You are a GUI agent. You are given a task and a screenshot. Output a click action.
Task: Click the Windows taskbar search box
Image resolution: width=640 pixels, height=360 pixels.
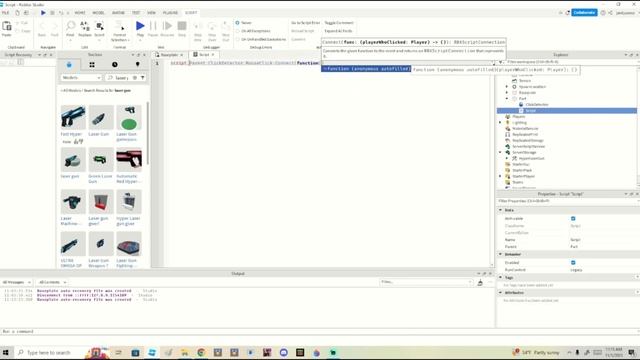coord(48,352)
